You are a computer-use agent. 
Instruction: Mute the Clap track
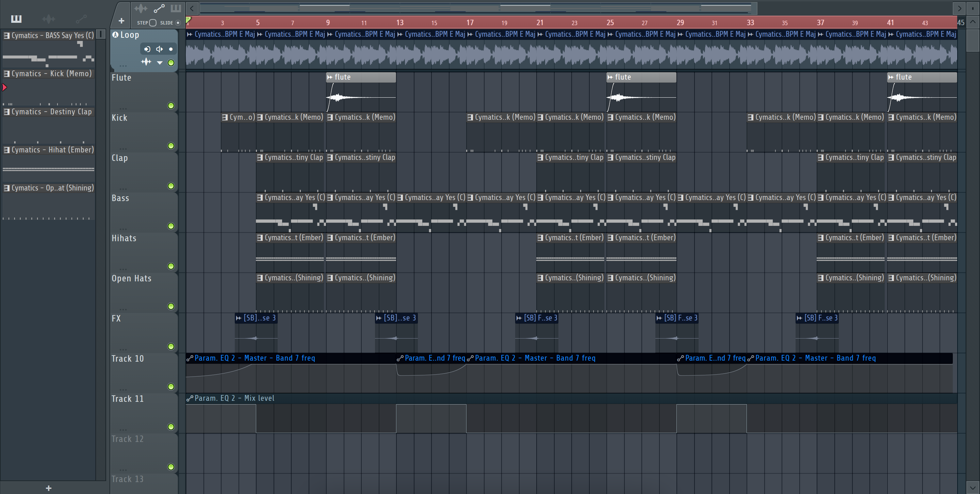(x=171, y=186)
